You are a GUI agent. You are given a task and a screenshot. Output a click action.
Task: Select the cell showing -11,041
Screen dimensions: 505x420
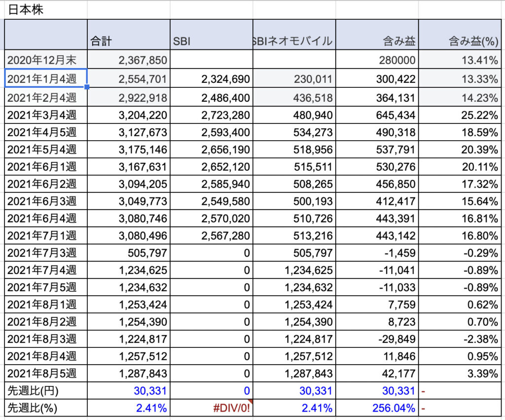[x=377, y=270]
